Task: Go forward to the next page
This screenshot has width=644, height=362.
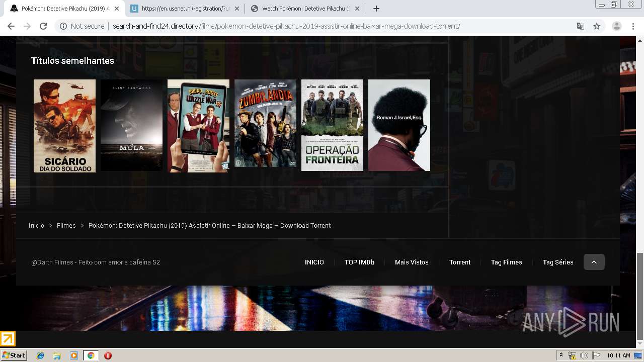Action: coord(27,26)
